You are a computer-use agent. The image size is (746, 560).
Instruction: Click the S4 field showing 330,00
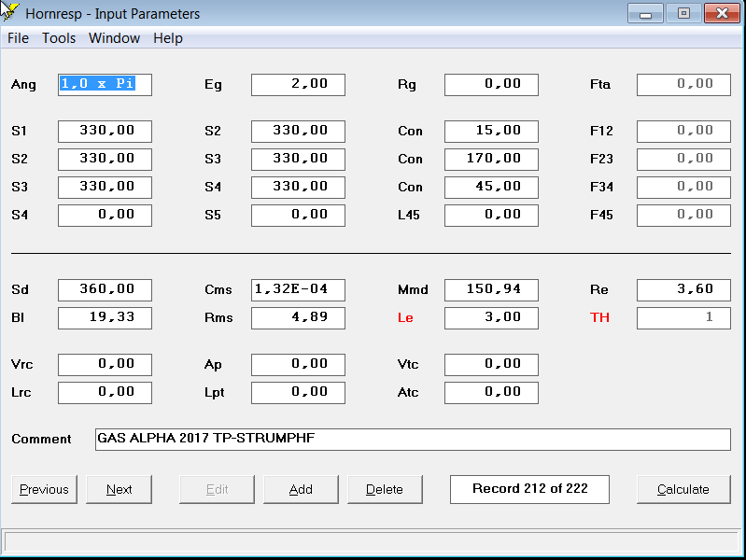(298, 188)
